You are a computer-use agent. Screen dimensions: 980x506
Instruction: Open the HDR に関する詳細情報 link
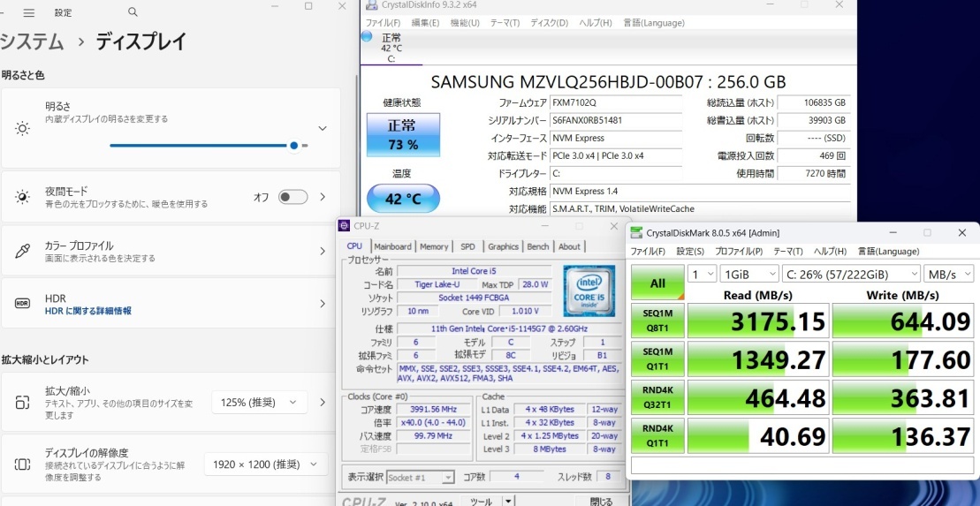coord(88,311)
